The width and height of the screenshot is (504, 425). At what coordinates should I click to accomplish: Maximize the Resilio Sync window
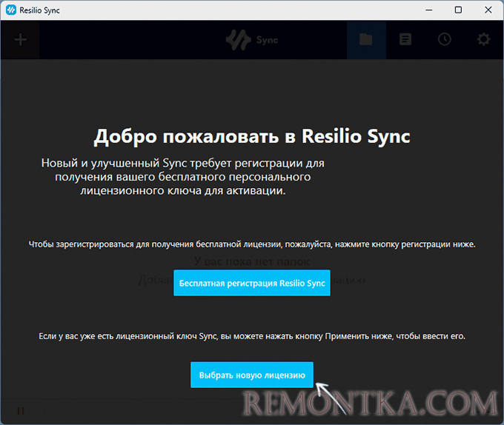click(458, 10)
